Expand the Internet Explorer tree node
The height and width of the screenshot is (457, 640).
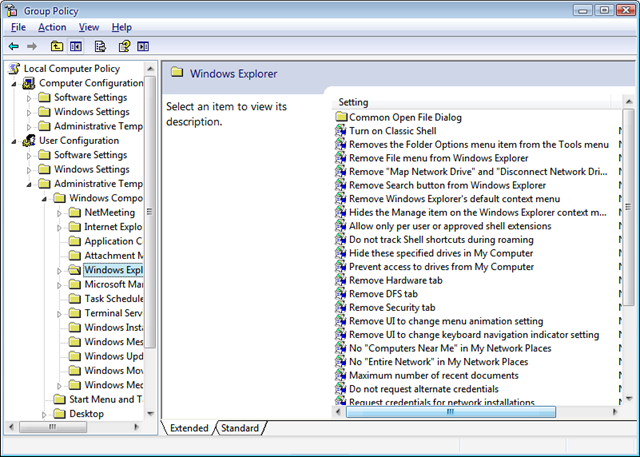click(59, 228)
